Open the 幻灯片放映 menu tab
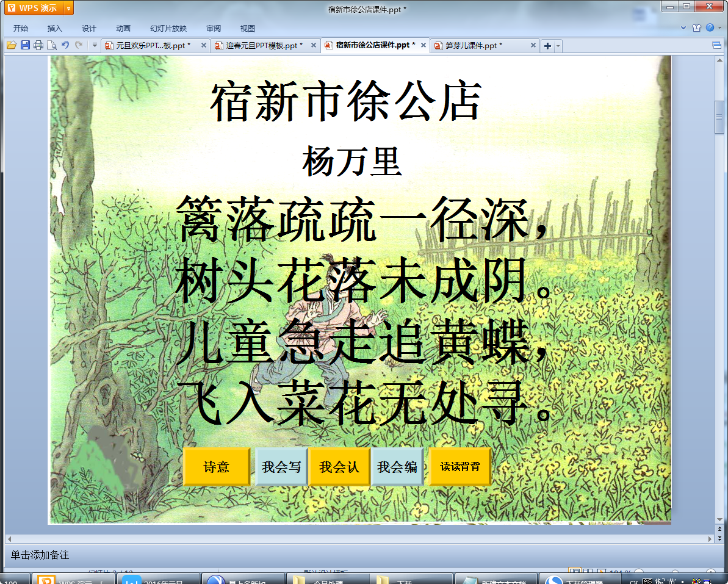 pyautogui.click(x=168, y=28)
